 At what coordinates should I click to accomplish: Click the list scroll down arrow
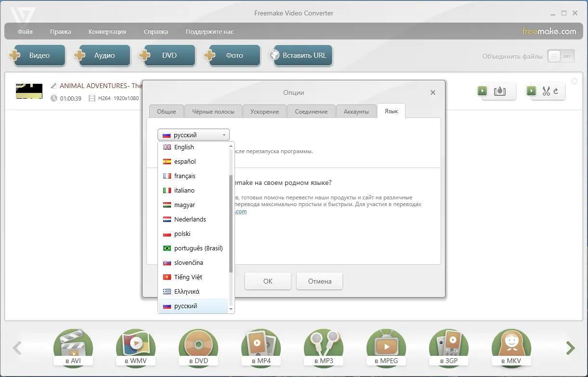click(x=231, y=309)
